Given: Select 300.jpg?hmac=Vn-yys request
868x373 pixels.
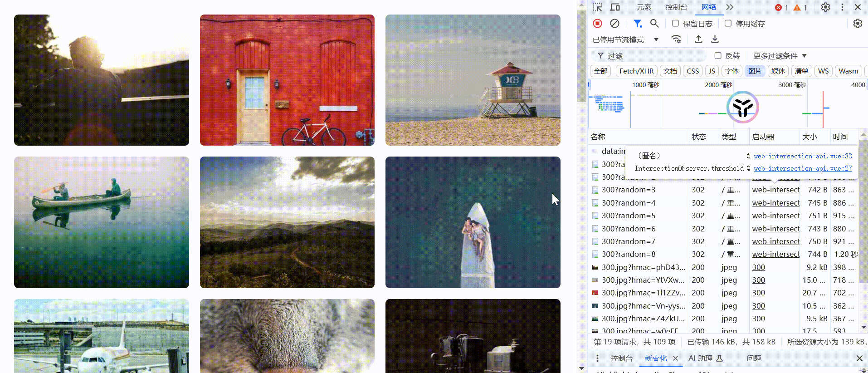Looking at the screenshot, I should [724, 306].
